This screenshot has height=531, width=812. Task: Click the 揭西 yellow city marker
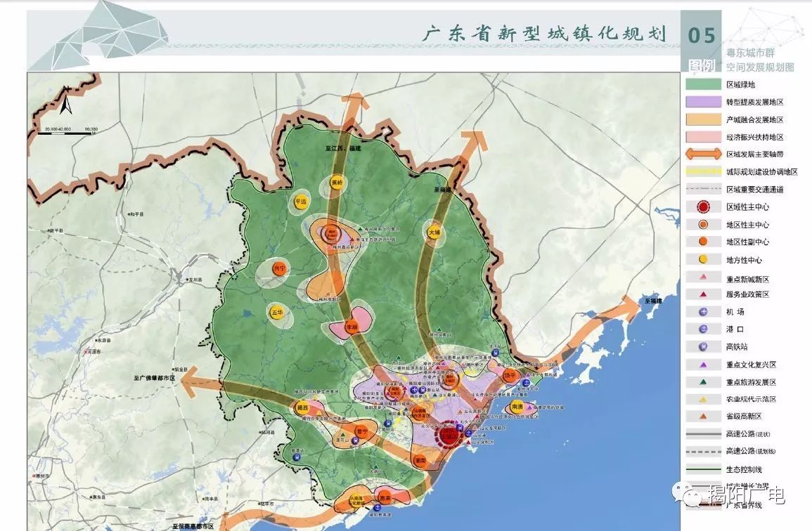click(x=302, y=408)
